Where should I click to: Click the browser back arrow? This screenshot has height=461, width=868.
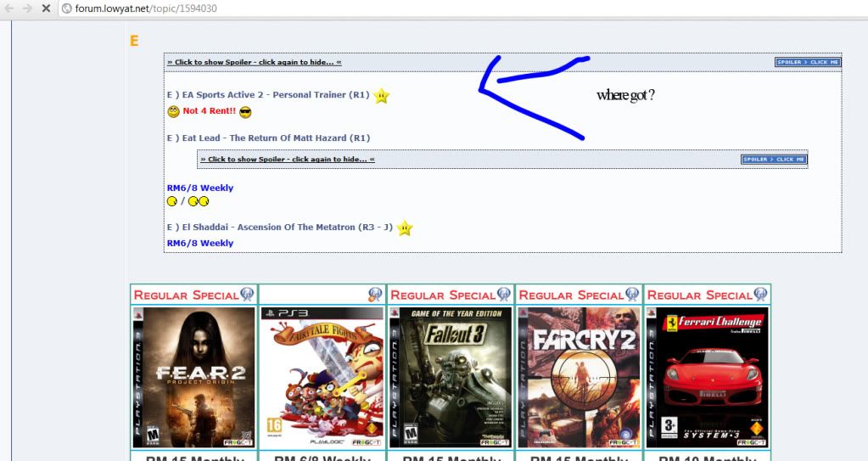coord(9,8)
